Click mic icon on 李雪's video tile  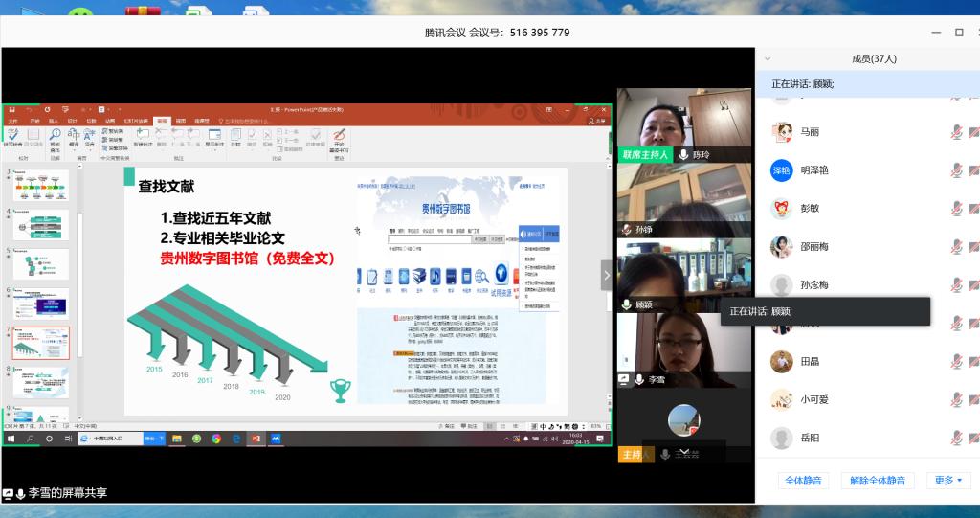pos(638,380)
